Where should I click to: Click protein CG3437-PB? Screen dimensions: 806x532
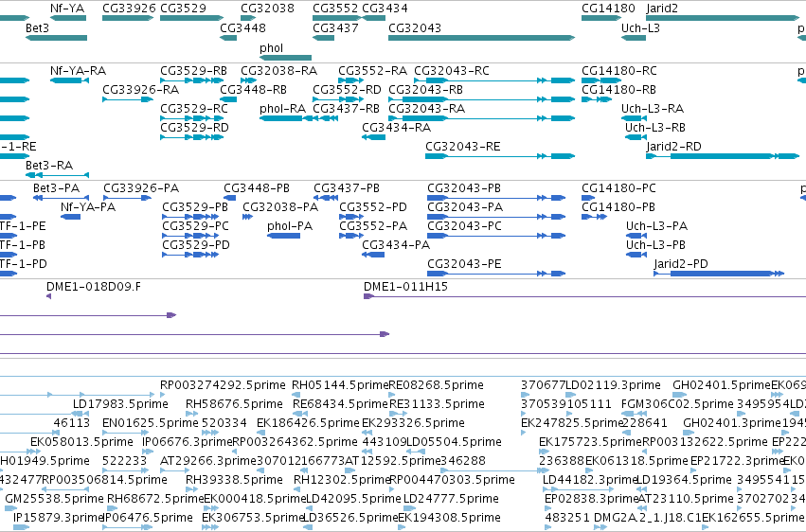coord(347,188)
